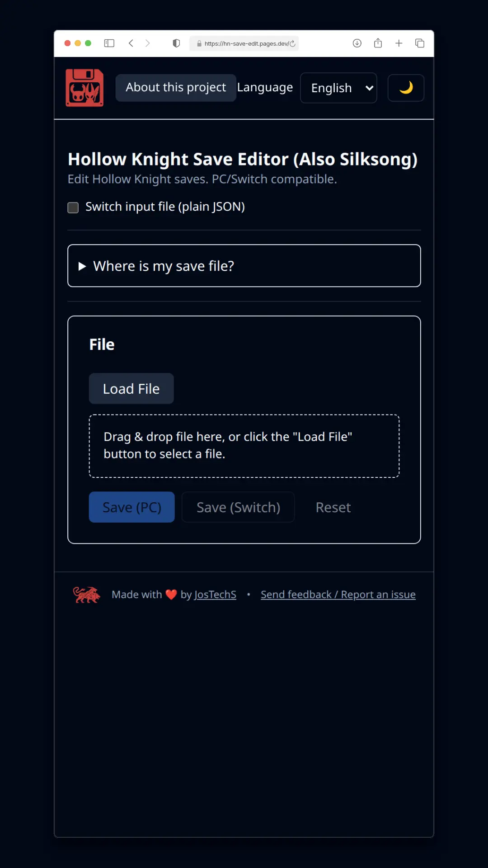Click the Save (PC) button

[x=131, y=507]
